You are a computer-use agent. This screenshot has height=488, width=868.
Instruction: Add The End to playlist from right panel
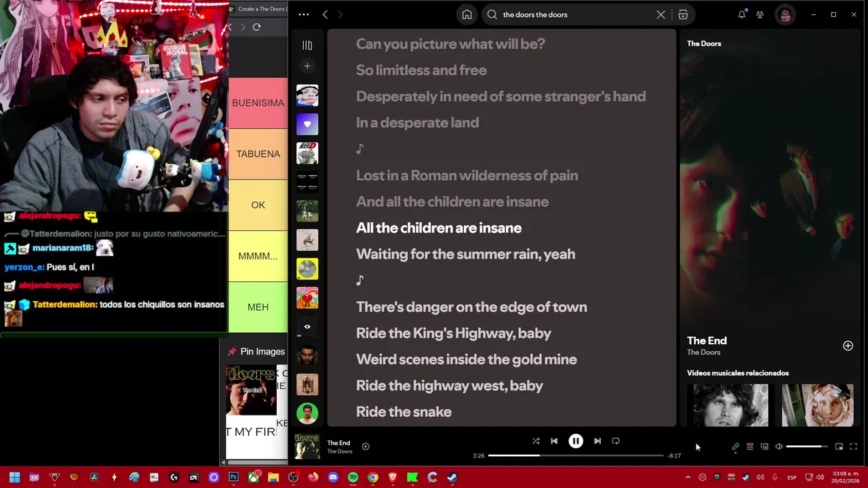(848, 346)
